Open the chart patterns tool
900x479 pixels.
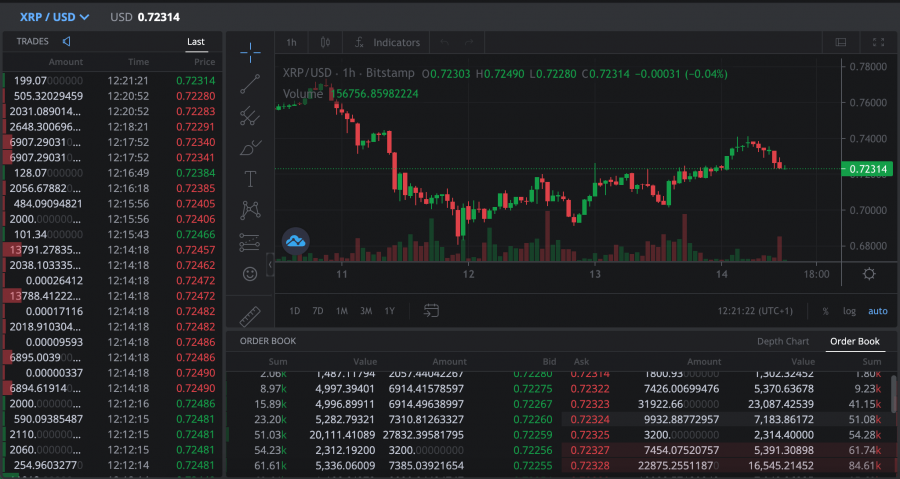[x=250, y=210]
